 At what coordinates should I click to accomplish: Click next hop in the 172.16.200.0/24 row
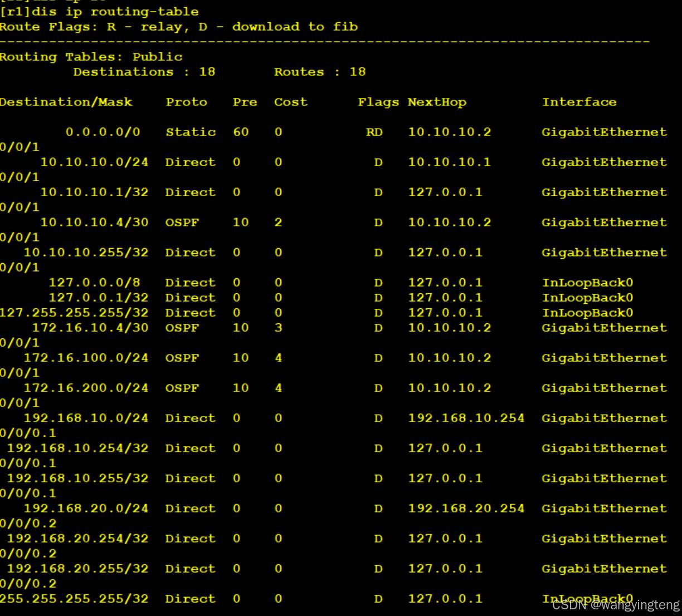[x=450, y=387]
